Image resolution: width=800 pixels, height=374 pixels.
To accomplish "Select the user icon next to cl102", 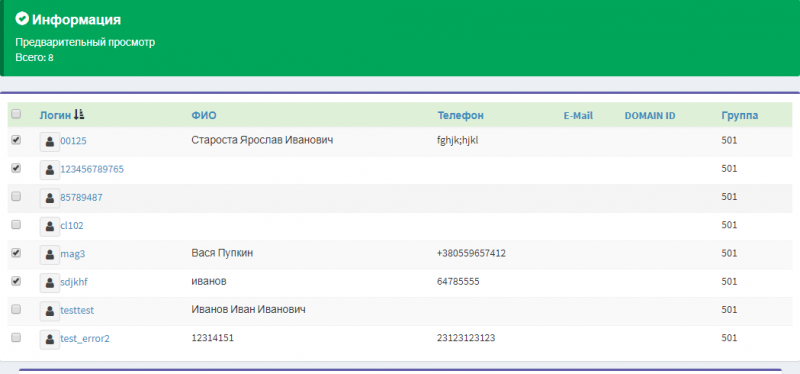I will (49, 226).
